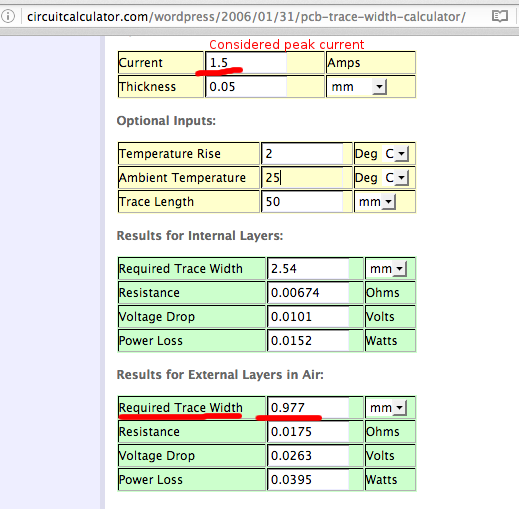Edit the Thickness value 0.05 field
519x509 pixels.
[246, 87]
